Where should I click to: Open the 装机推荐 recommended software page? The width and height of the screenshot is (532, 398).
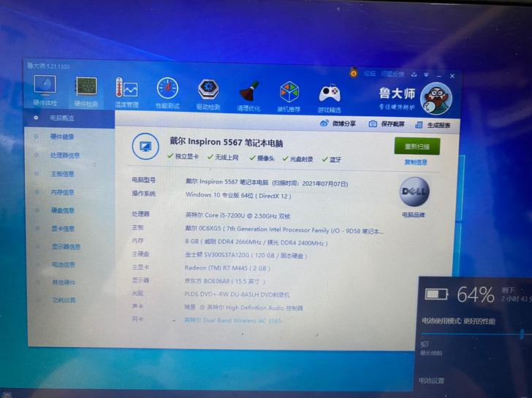(289, 96)
